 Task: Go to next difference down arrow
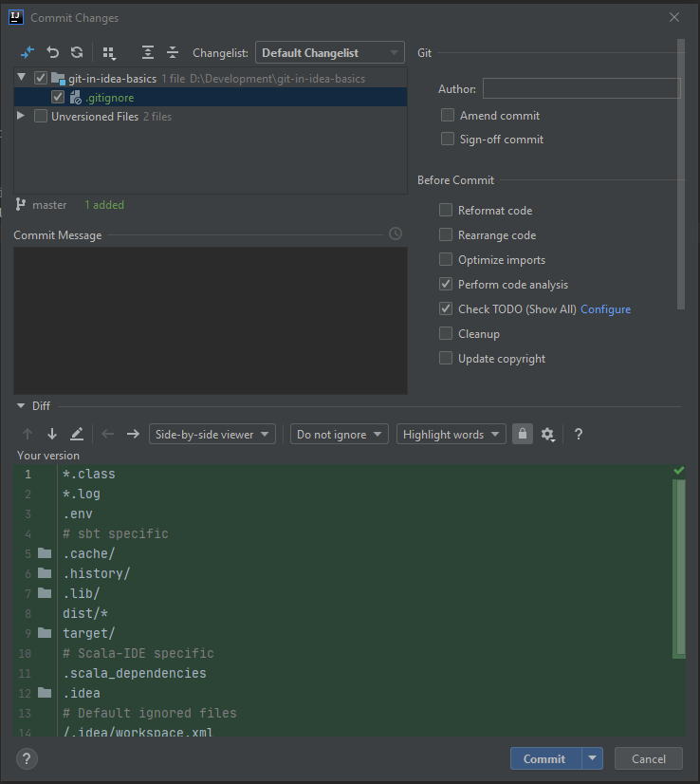[x=52, y=434]
